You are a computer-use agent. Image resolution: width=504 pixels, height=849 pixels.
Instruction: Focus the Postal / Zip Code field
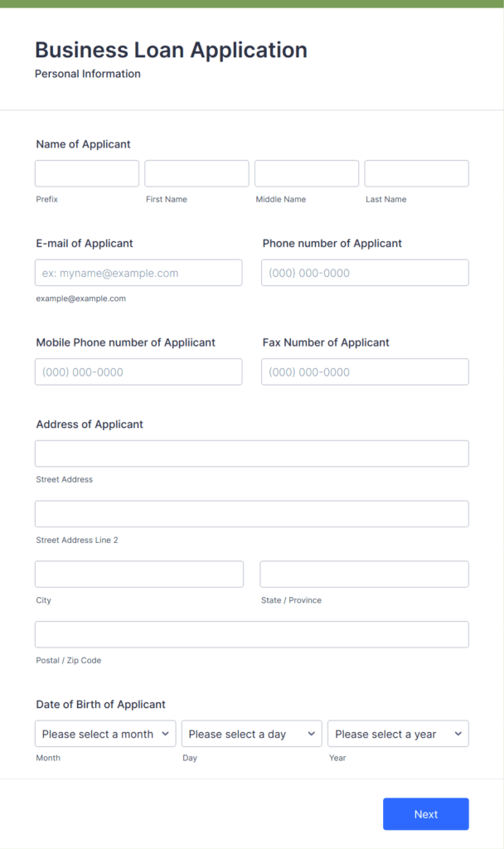click(251, 634)
